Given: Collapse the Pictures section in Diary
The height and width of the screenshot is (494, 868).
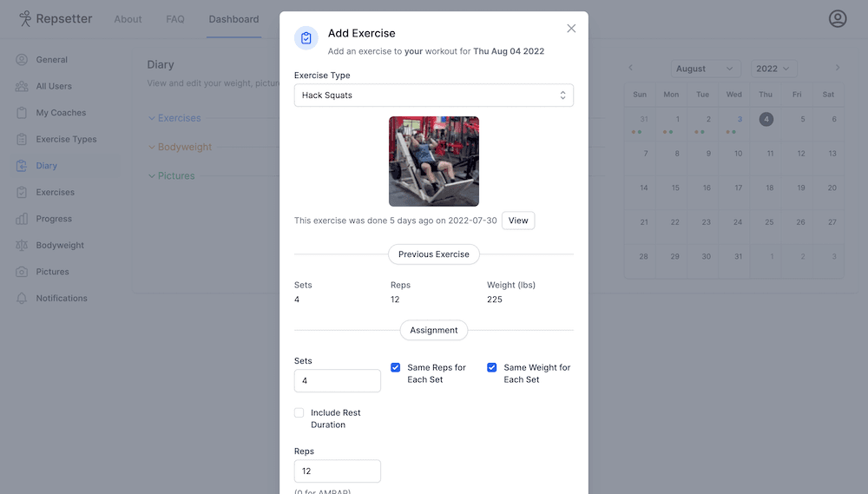Looking at the screenshot, I should [172, 175].
